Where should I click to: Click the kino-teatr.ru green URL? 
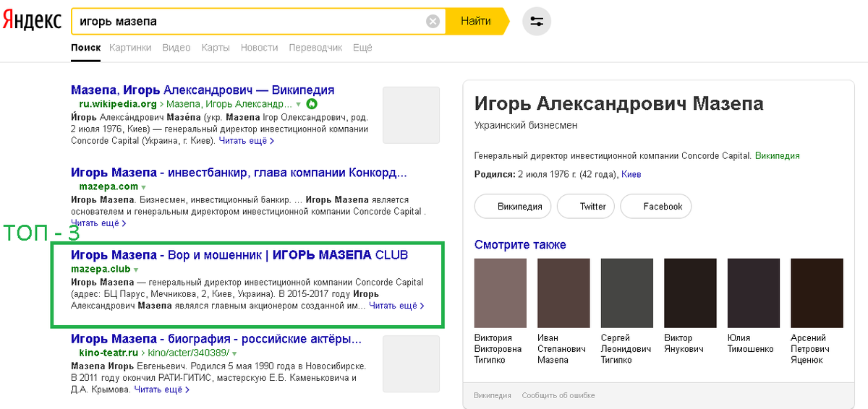109,353
